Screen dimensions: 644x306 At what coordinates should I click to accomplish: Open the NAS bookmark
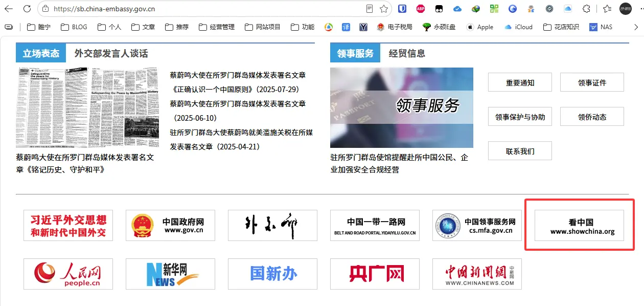tap(601, 27)
